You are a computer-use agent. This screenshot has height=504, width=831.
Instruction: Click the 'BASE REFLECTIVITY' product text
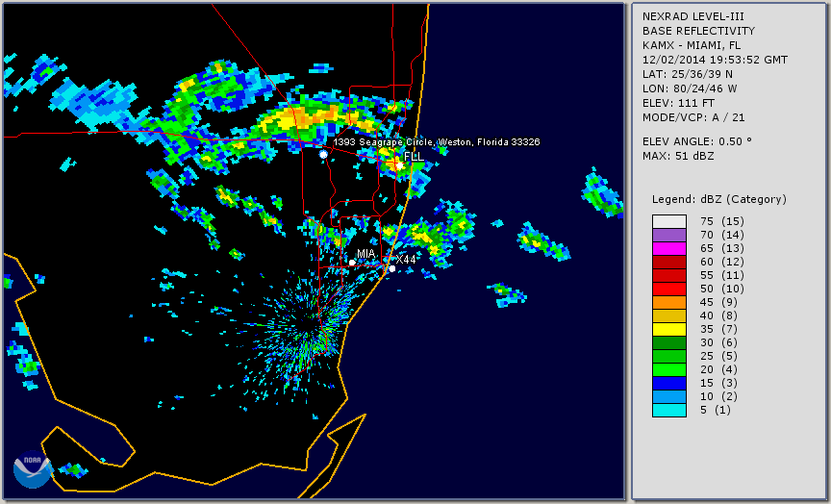tap(698, 32)
